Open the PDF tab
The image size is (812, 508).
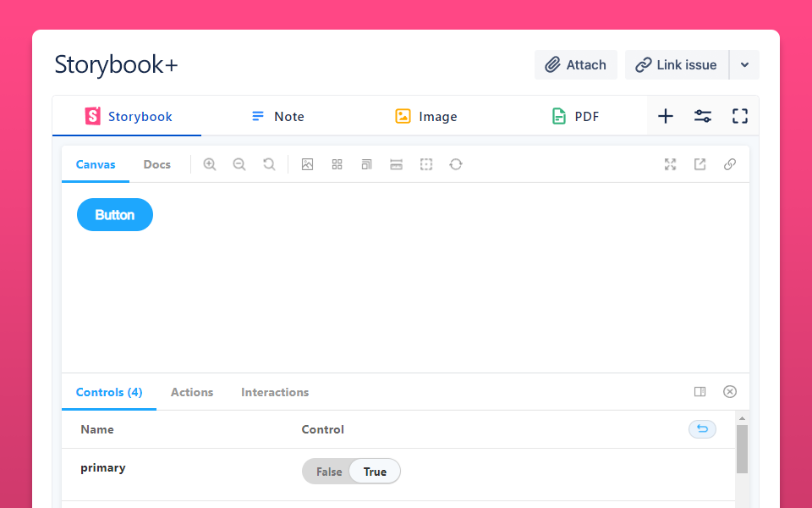coord(575,116)
